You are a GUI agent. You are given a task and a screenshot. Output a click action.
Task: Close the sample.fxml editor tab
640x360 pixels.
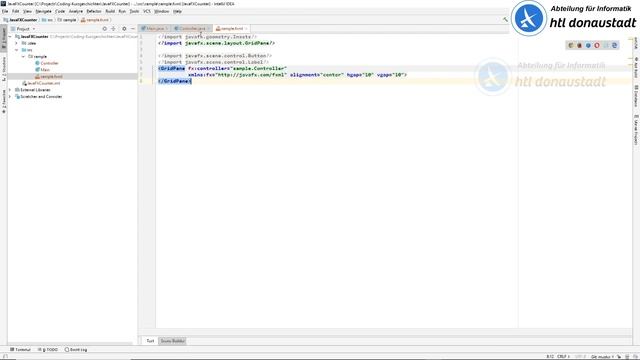tap(246, 29)
